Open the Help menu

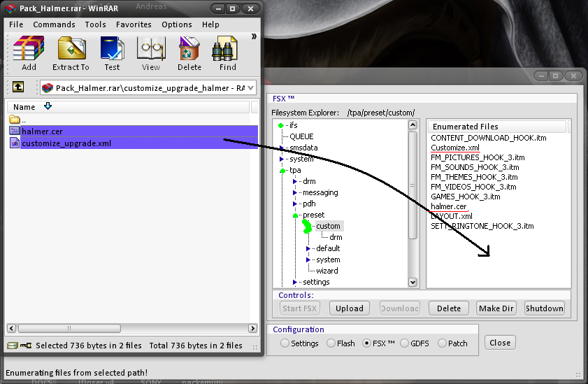[210, 24]
